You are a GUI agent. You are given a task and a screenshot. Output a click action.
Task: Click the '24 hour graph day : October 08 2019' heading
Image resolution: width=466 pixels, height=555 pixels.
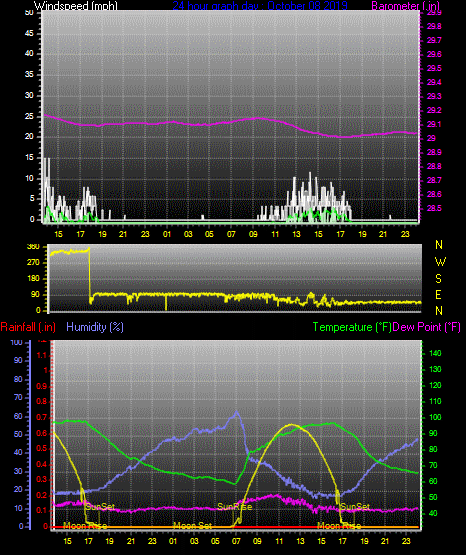click(260, 6)
